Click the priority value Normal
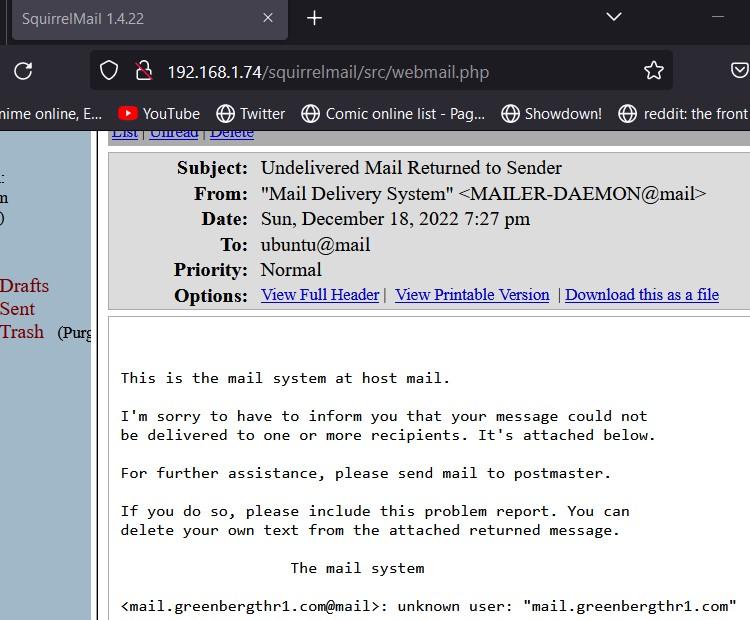The width and height of the screenshot is (750, 620). [291, 270]
